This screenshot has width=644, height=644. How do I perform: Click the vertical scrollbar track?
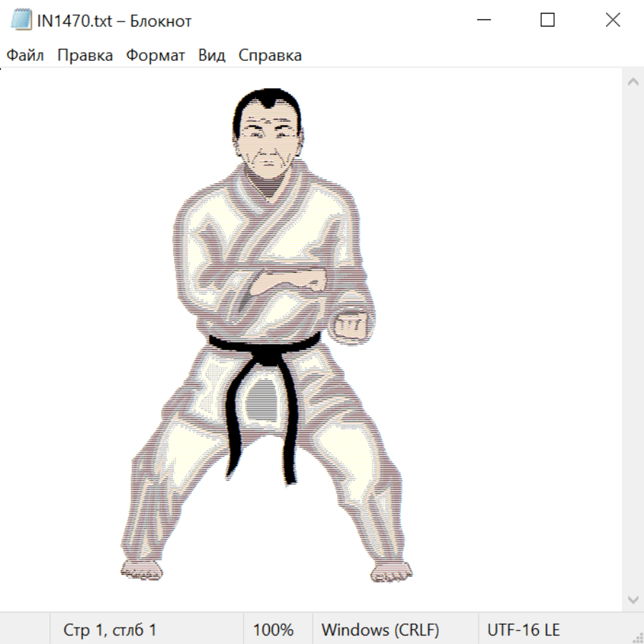[x=633, y=340]
